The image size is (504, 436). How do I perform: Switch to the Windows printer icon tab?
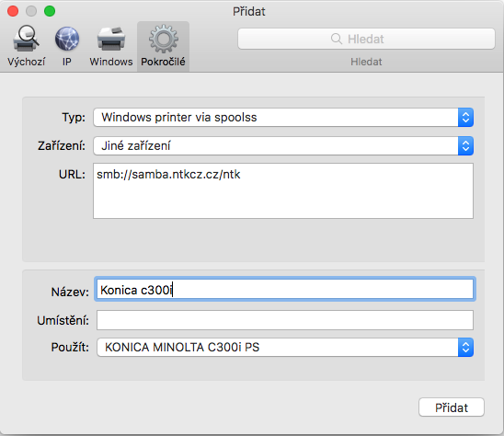click(x=111, y=39)
